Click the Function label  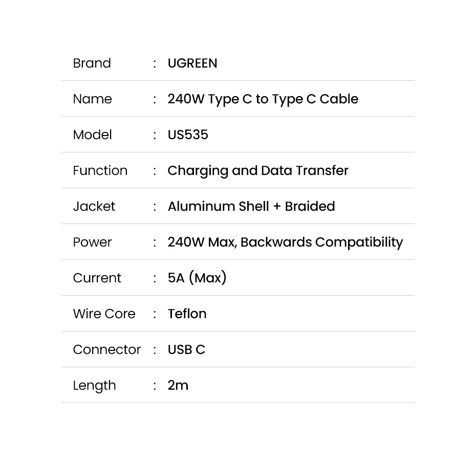pos(100,170)
